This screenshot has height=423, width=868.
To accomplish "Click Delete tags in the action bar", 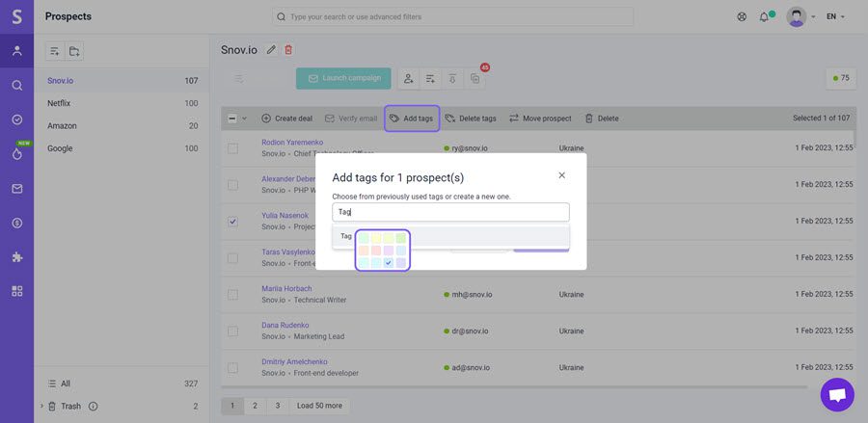I will [x=471, y=119].
